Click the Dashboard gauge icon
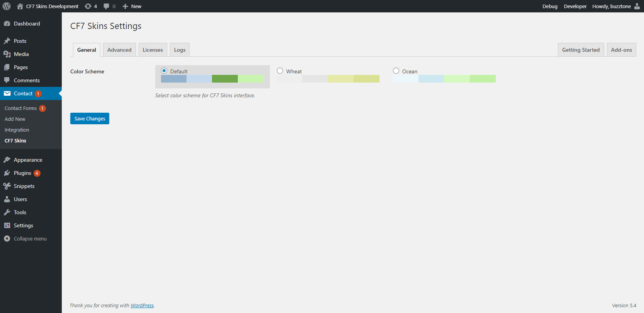Image resolution: width=644 pixels, height=313 pixels. [x=7, y=24]
